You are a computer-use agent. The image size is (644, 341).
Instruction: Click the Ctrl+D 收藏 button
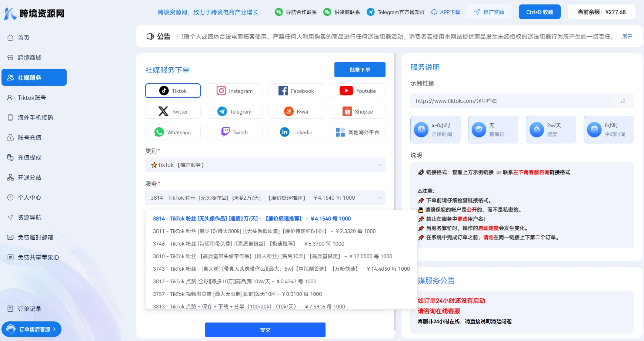540,12
